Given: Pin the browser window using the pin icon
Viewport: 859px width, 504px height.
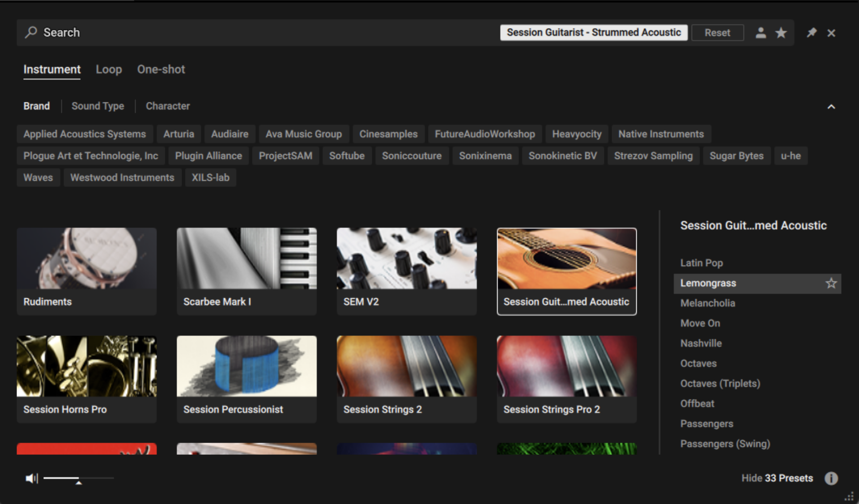Looking at the screenshot, I should pyautogui.click(x=811, y=33).
